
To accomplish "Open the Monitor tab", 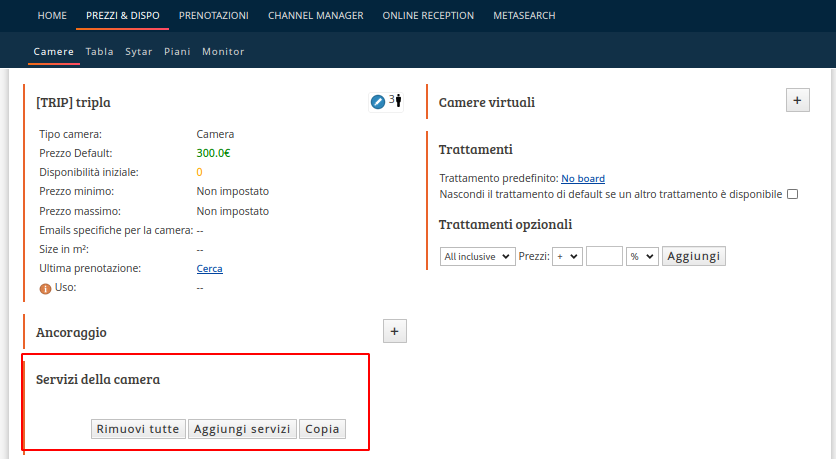I will pyautogui.click(x=223, y=52).
